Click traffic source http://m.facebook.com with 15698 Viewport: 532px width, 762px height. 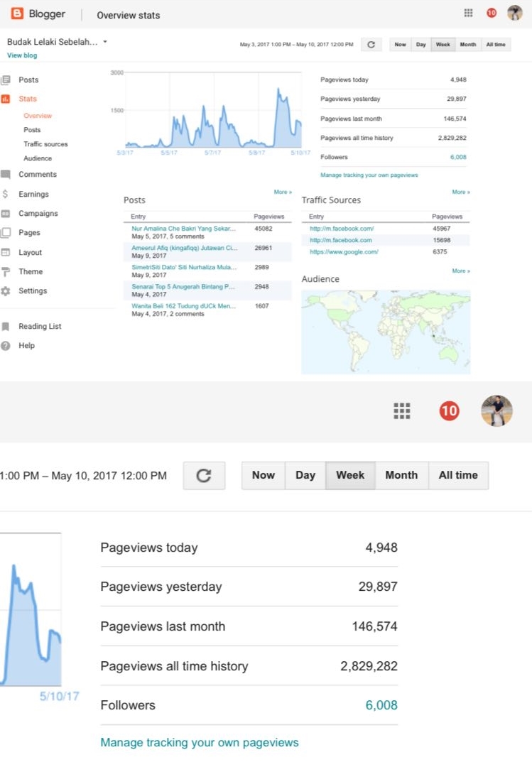(x=340, y=240)
